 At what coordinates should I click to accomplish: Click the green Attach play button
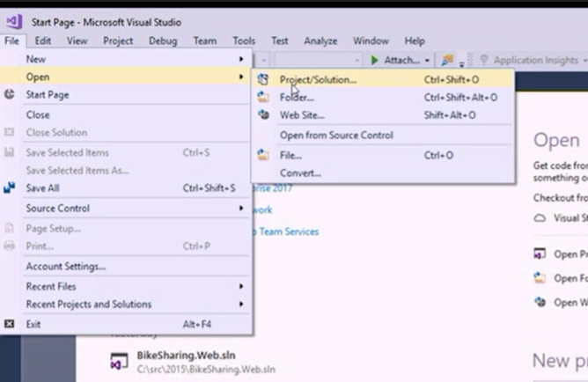375,60
